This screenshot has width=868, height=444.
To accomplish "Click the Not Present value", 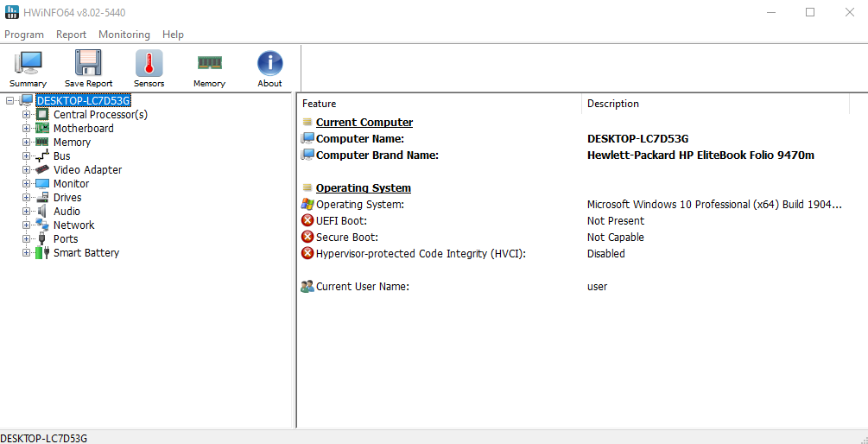I will [616, 221].
